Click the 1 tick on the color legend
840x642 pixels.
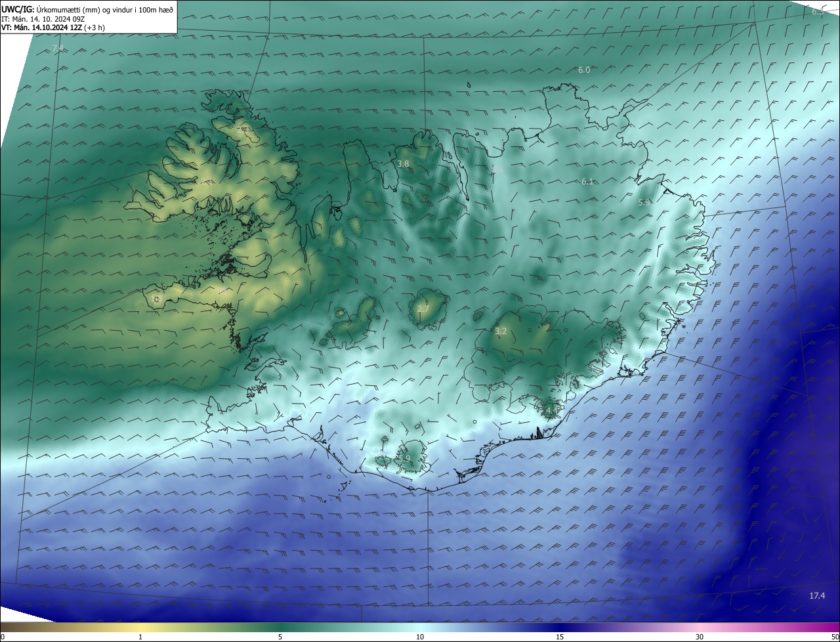tap(140, 637)
